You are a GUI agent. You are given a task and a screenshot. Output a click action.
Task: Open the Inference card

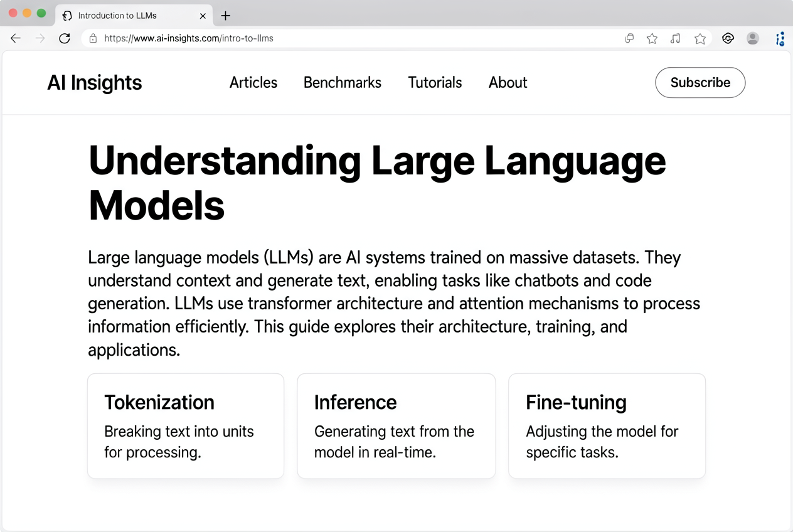pyautogui.click(x=396, y=426)
